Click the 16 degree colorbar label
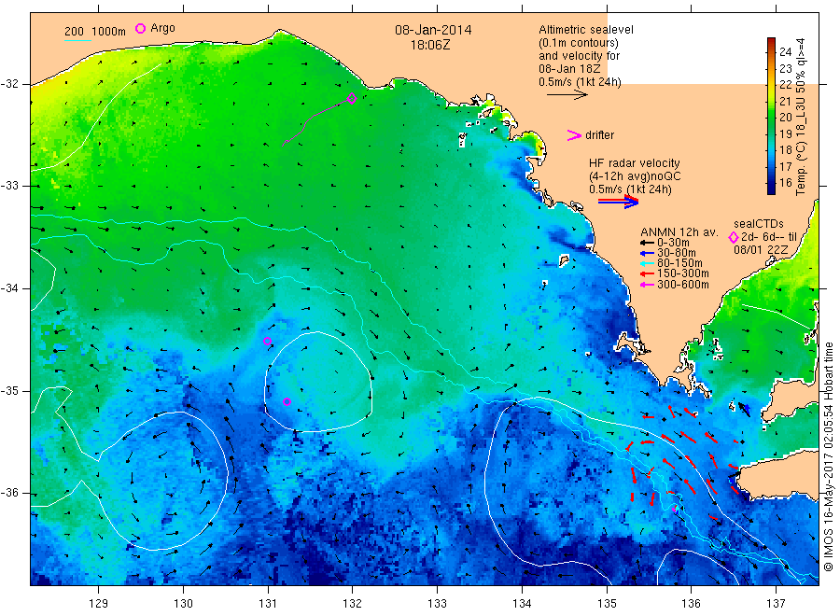Image resolution: width=840 pixels, height=616 pixels. point(785,183)
